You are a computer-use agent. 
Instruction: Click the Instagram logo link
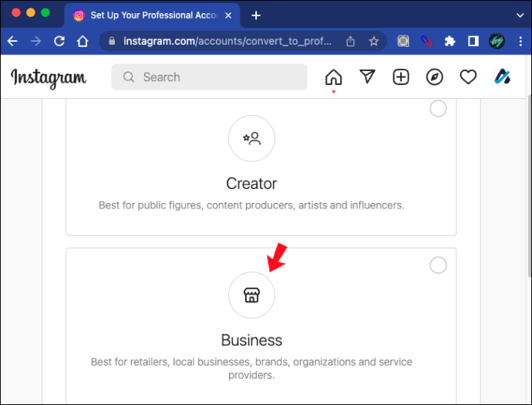pos(49,77)
